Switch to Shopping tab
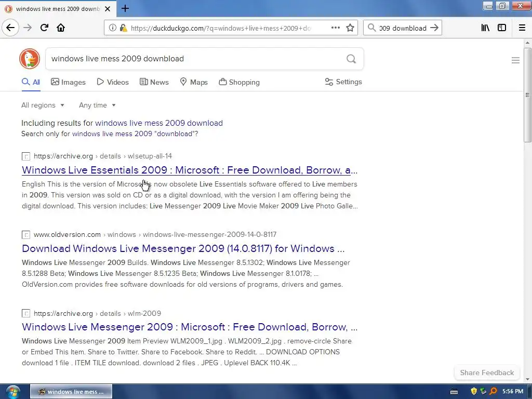 (239, 82)
